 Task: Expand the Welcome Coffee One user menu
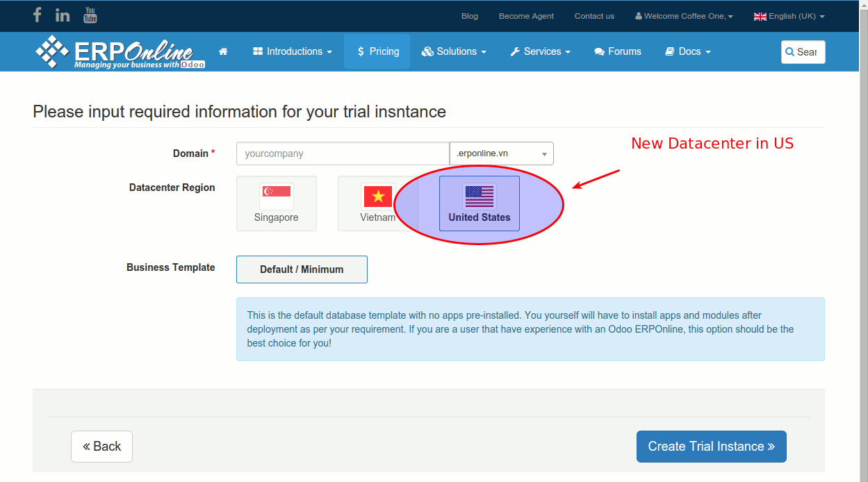coord(684,16)
